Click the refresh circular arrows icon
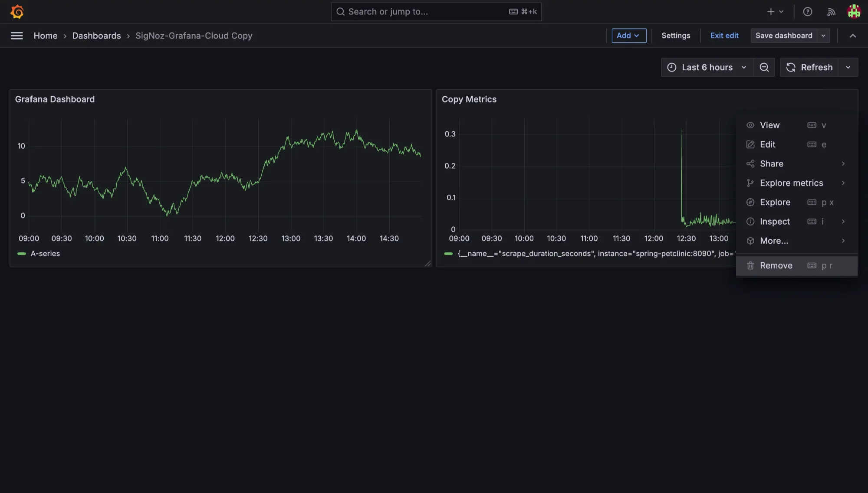Viewport: 868px width, 493px height. (x=791, y=67)
